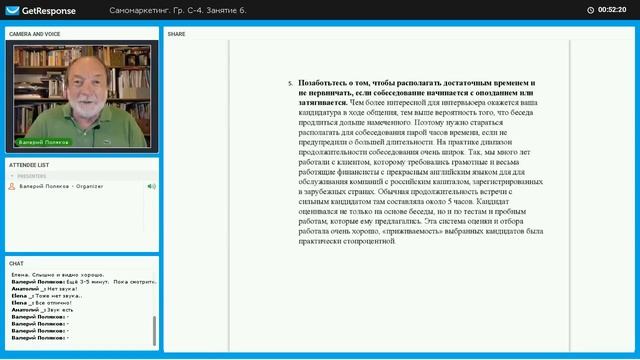
Task: Click the attendee list scrollbar
Action: (144, 212)
